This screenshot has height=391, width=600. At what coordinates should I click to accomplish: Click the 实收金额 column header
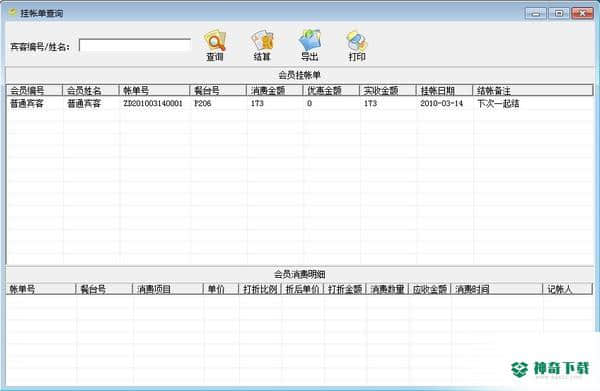tap(388, 90)
